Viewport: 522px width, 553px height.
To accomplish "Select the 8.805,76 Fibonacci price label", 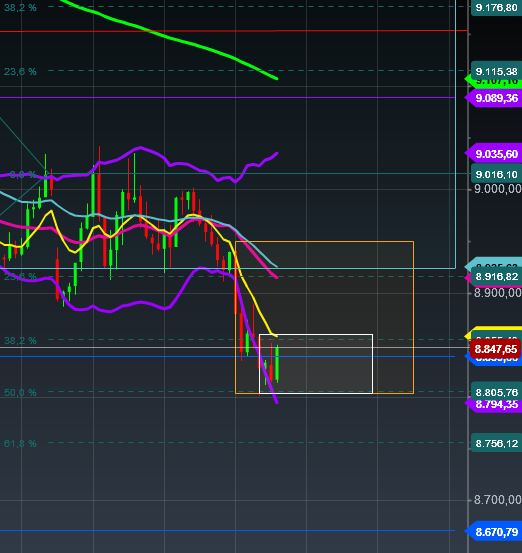I will [x=496, y=392].
